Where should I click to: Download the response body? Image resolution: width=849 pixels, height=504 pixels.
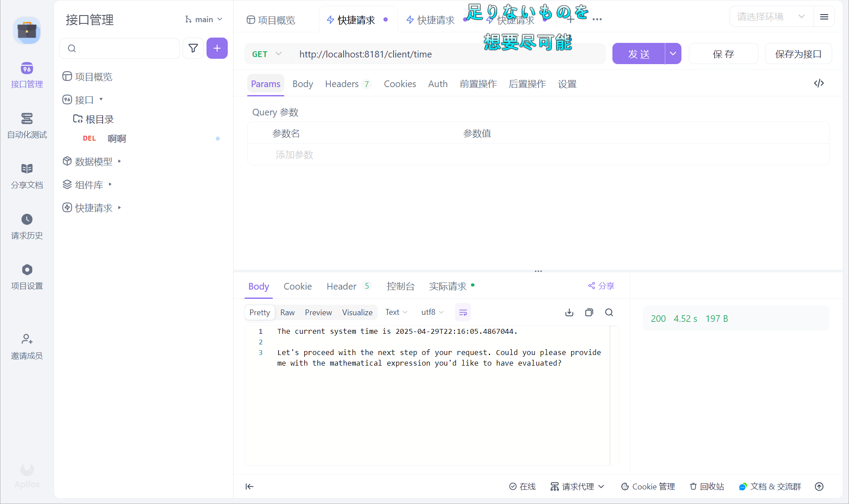pos(569,313)
